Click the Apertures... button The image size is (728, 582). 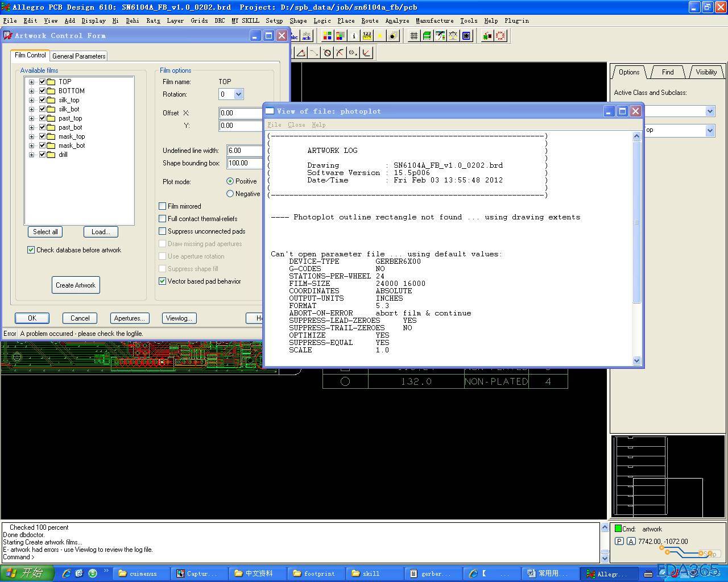(x=129, y=318)
